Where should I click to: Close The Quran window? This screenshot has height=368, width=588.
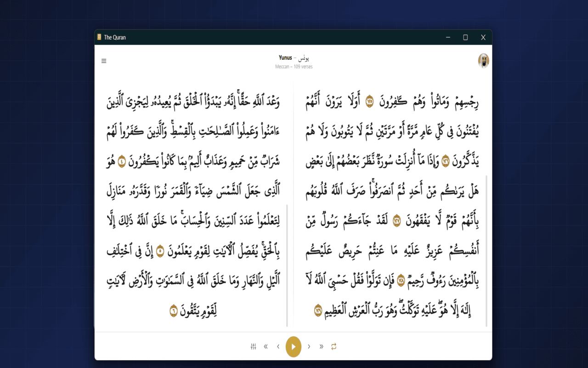tap(483, 37)
